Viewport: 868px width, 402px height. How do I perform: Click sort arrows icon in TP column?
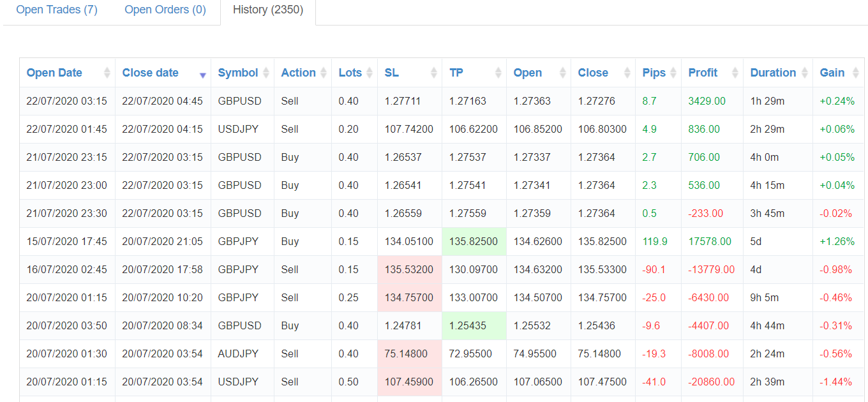point(498,73)
